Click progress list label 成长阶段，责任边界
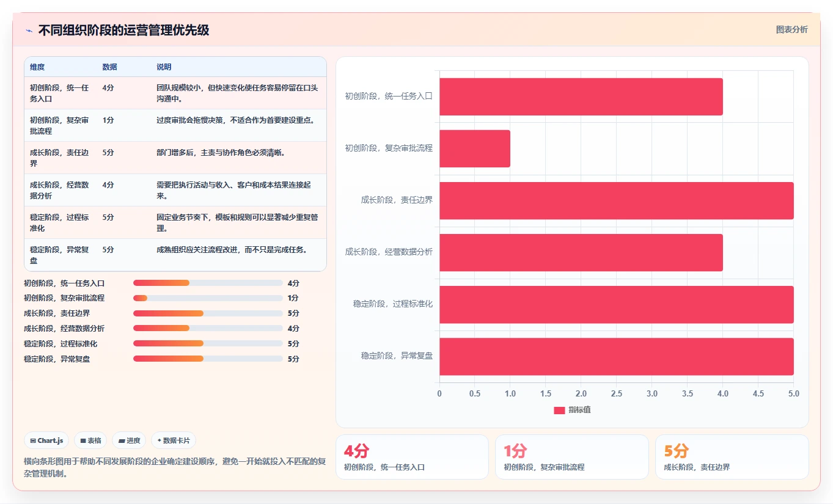The image size is (833, 504). (x=57, y=313)
